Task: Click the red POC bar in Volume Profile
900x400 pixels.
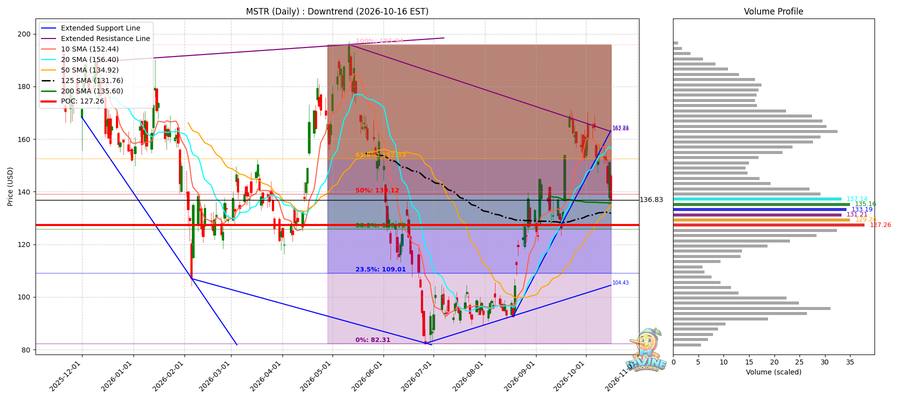Action: [769, 225]
